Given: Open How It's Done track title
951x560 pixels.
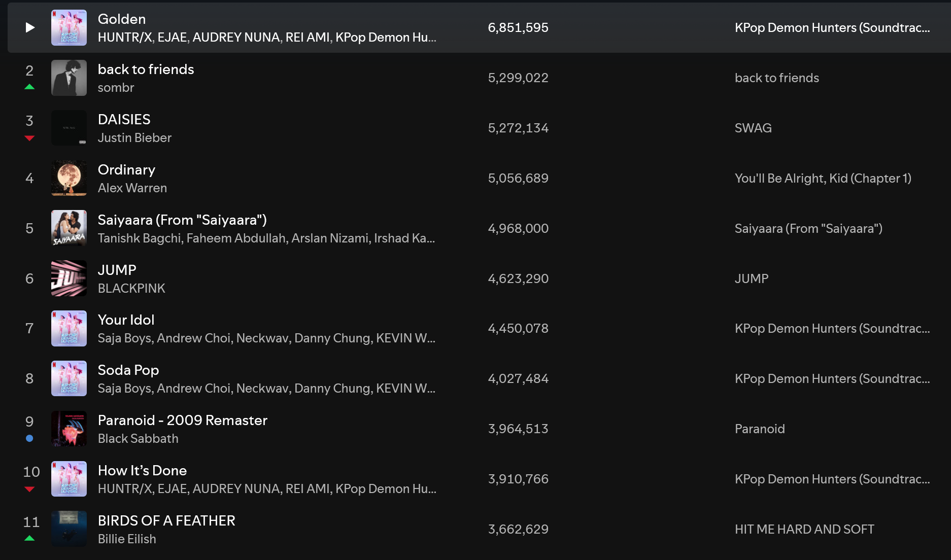Looking at the screenshot, I should tap(142, 470).
